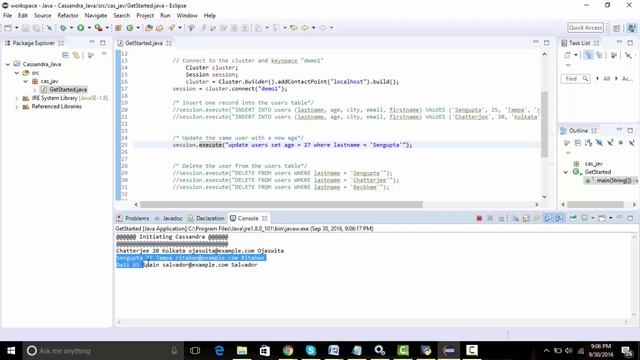The height and width of the screenshot is (360, 640).
Task: Toggle Scroll Lock in Console toolbar
Action: [x=526, y=218]
